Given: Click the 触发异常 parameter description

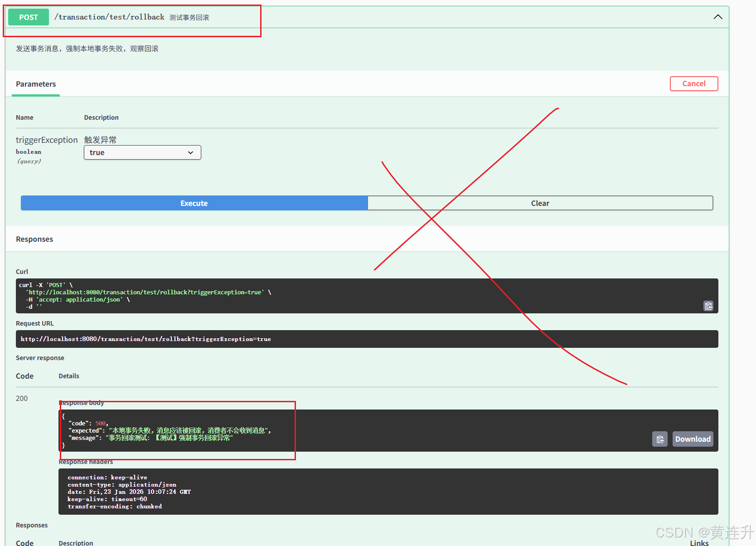Looking at the screenshot, I should point(100,140).
